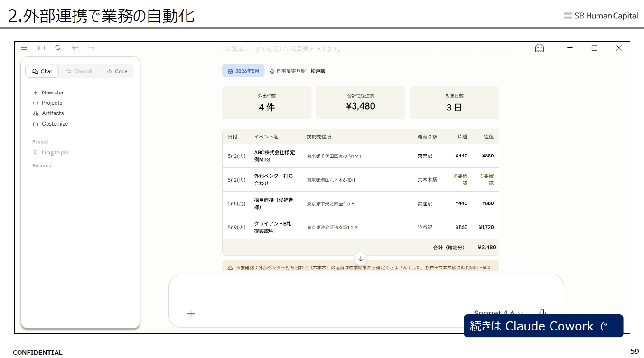This screenshot has width=644, height=358.
Task: Toggle the sidebar panel icon
Action: point(41,48)
